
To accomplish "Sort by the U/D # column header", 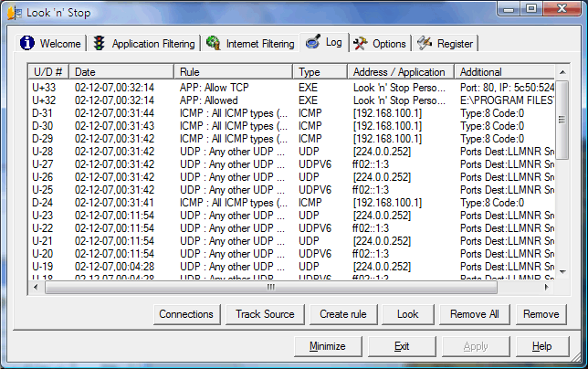I will click(48, 71).
